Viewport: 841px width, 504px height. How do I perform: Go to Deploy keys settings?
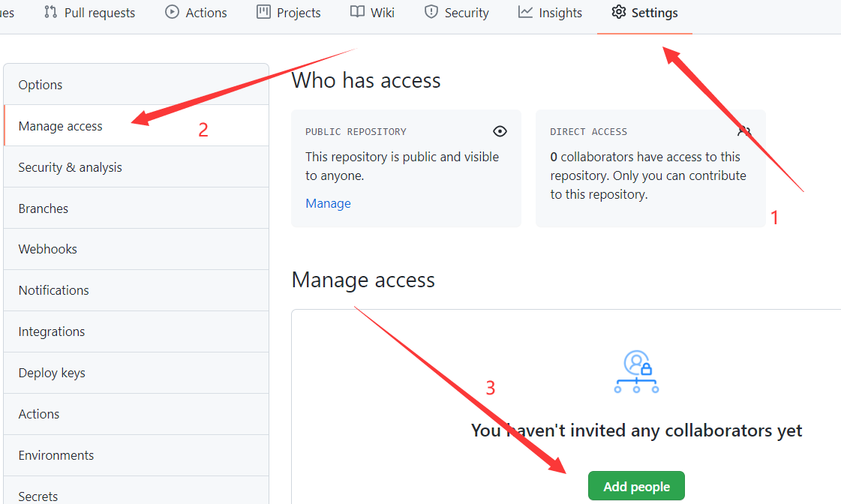click(137, 373)
